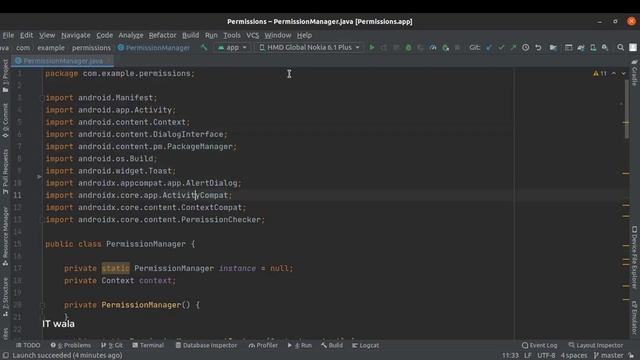Image resolution: width=640 pixels, height=360 pixels.
Task: Open the Event Log panel
Action: point(539,345)
